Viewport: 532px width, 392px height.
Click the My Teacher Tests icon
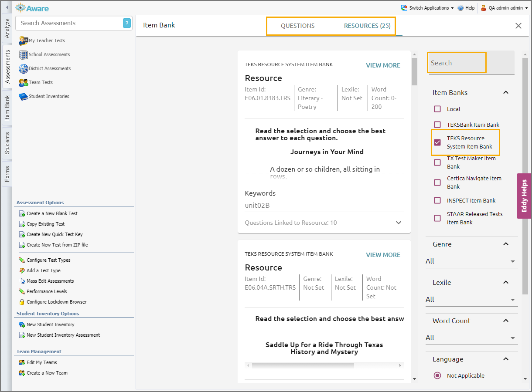[x=23, y=41]
